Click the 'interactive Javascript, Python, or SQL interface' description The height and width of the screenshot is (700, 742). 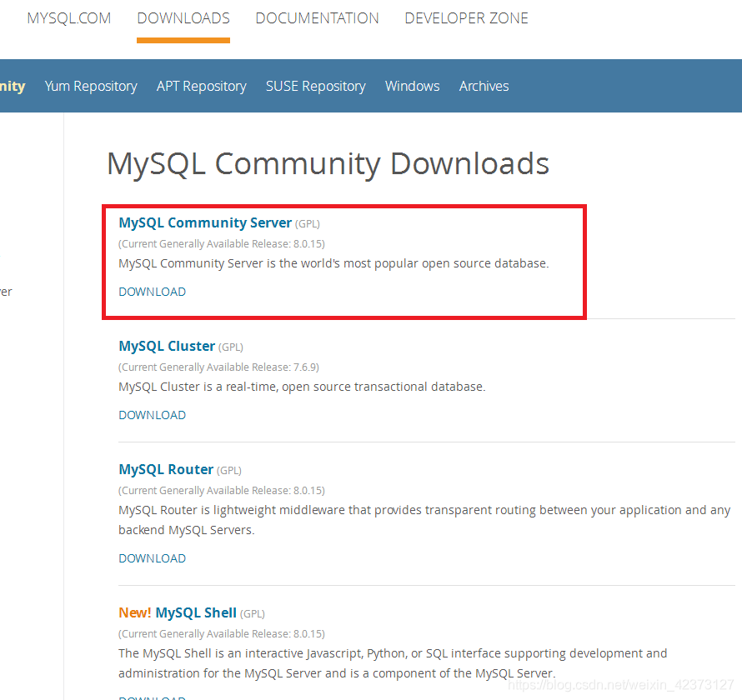tap(393, 663)
